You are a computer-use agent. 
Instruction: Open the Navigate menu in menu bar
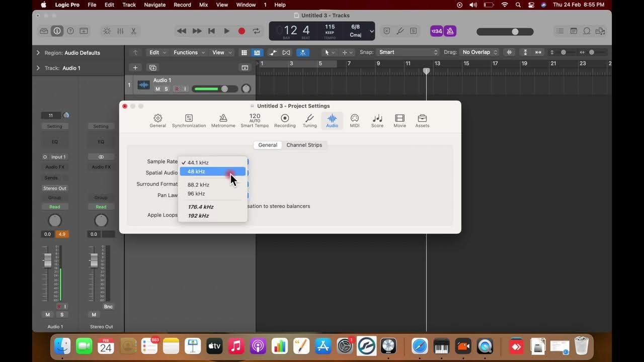(x=155, y=5)
